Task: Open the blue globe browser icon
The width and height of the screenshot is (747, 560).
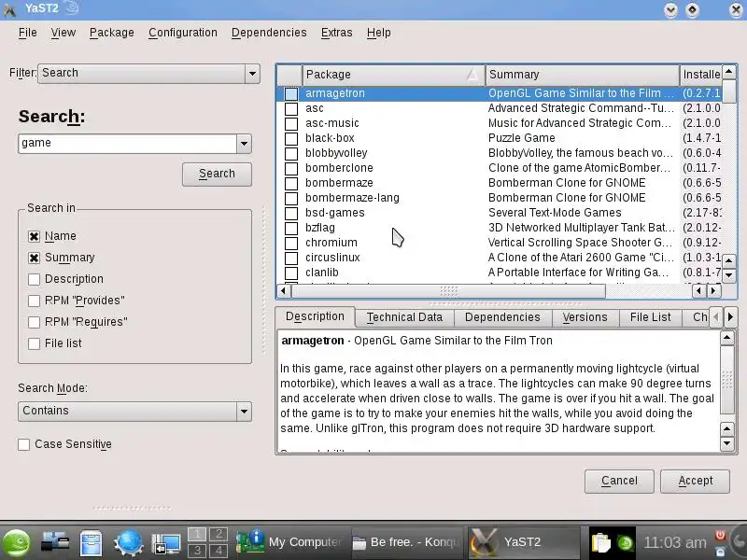Action: pyautogui.click(x=128, y=543)
